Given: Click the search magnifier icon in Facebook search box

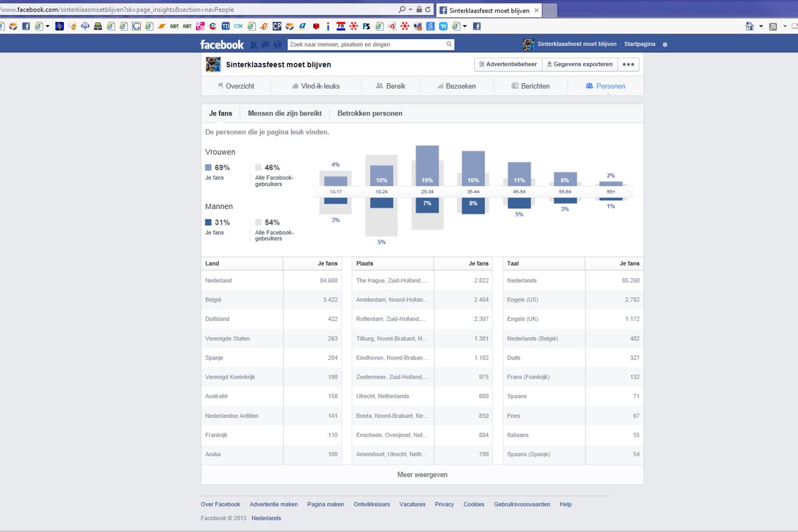Looking at the screenshot, I should [449, 44].
